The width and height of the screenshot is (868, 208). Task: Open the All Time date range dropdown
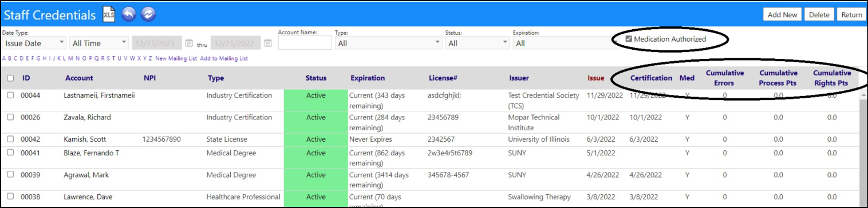tap(98, 43)
